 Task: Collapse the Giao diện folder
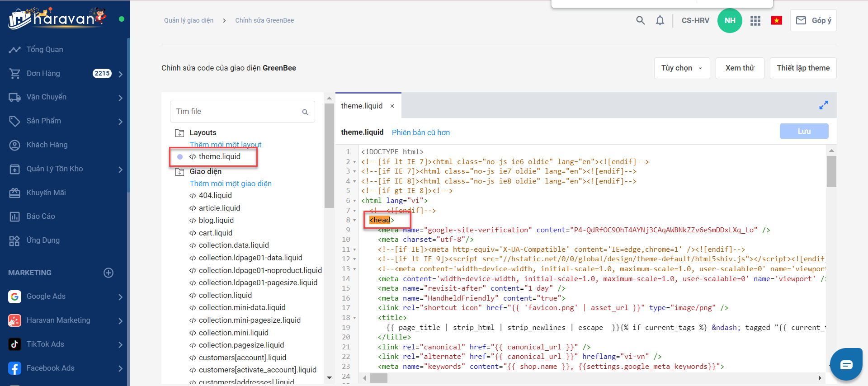click(x=180, y=172)
